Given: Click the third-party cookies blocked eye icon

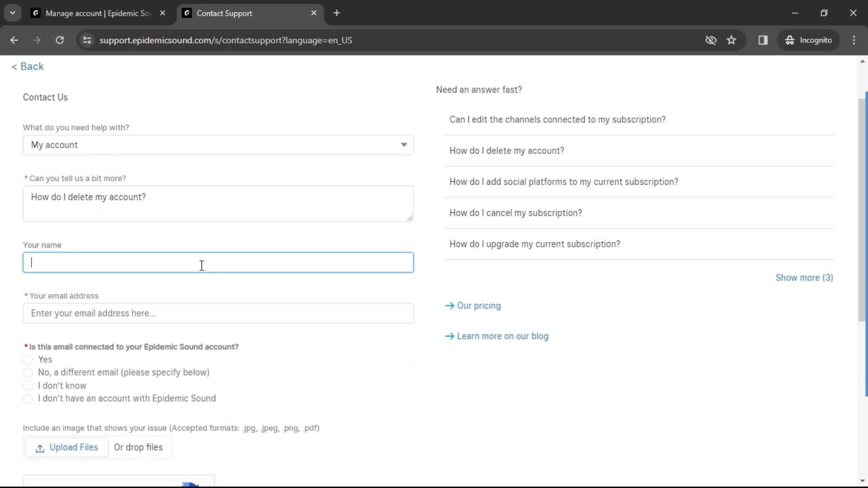Looking at the screenshot, I should 711,40.
